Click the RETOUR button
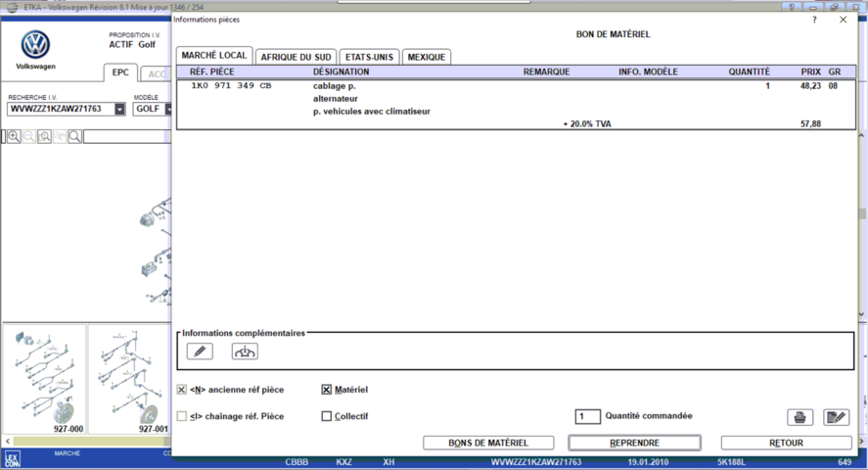 [x=786, y=443]
